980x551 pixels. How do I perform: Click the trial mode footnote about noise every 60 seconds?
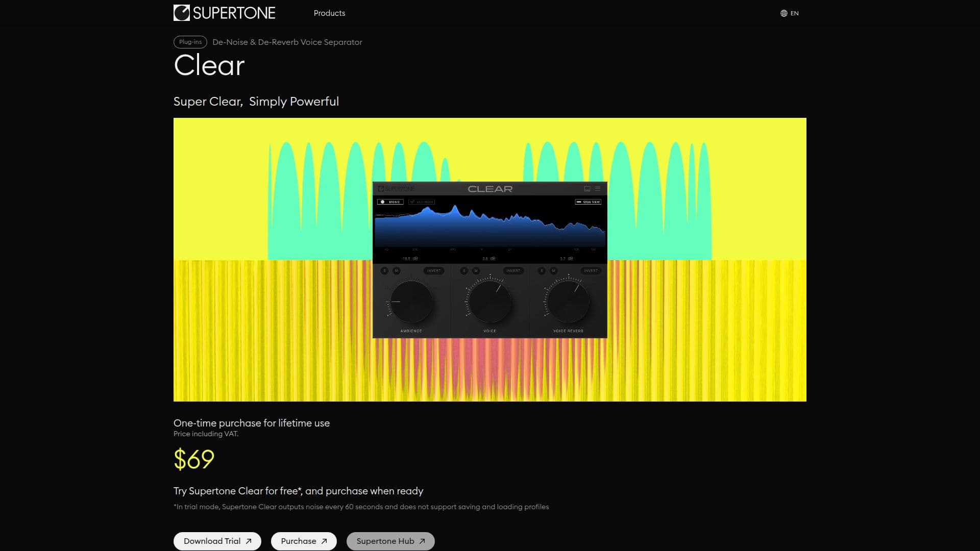click(361, 507)
